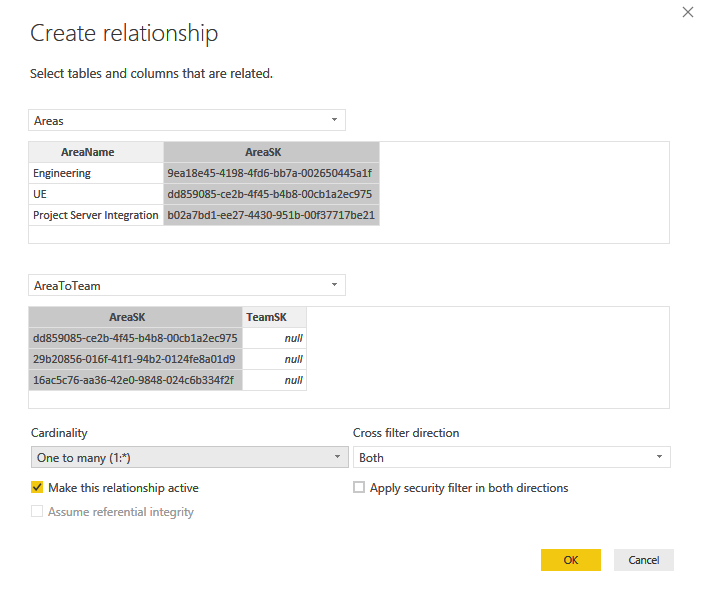The height and width of the screenshot is (599, 704).
Task: Select the TeamSK column header
Action: click(274, 317)
